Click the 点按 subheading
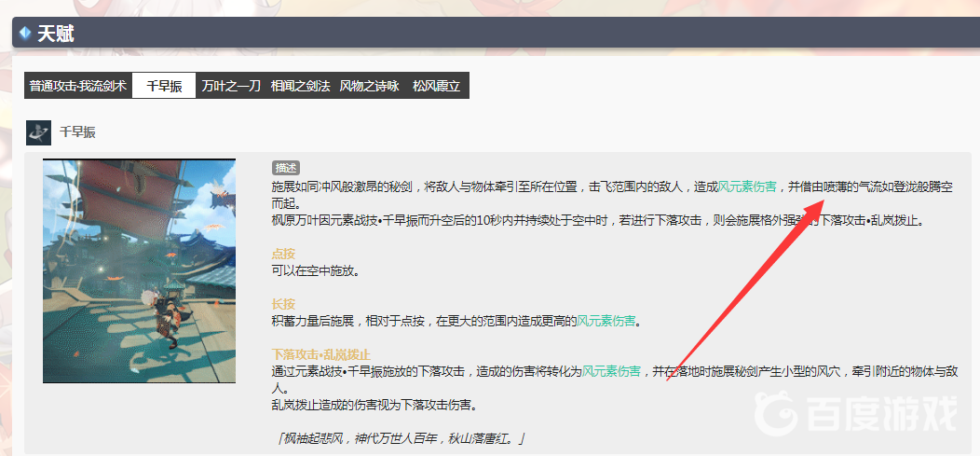Image resolution: width=980 pixels, height=456 pixels. pos(283,254)
